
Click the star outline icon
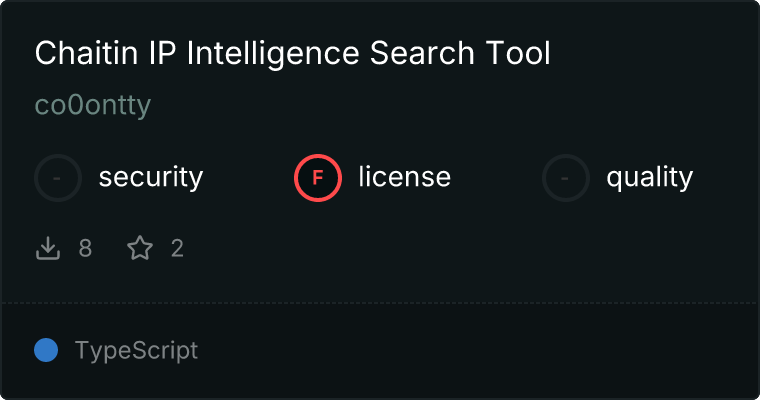pos(140,248)
